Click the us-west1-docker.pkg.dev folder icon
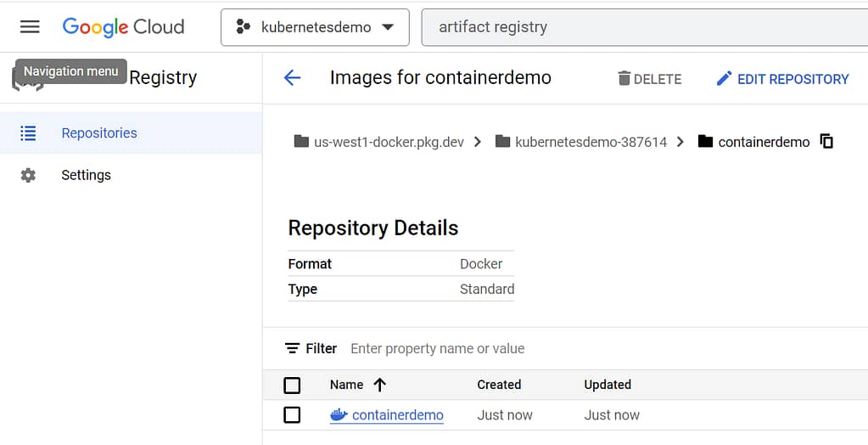The image size is (868, 445). pyautogui.click(x=301, y=141)
